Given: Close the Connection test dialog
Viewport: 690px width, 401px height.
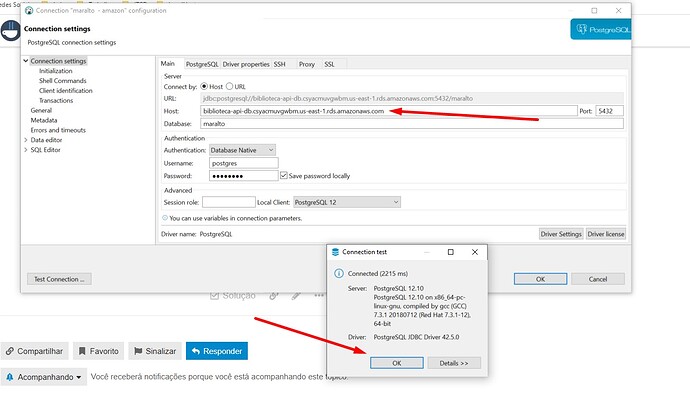Looking at the screenshot, I should pyautogui.click(x=475, y=252).
